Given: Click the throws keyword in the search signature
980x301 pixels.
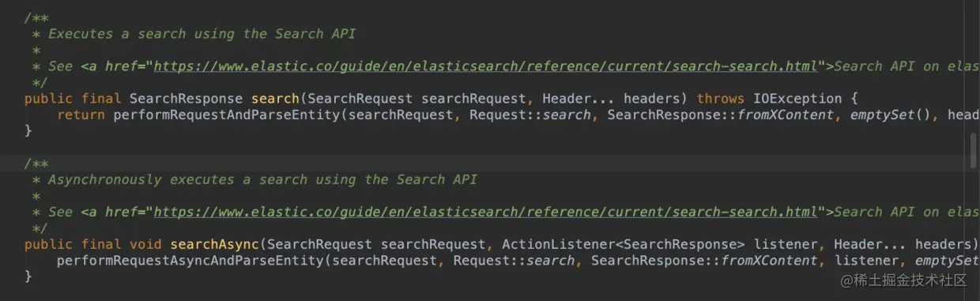Looking at the screenshot, I should 720,99.
